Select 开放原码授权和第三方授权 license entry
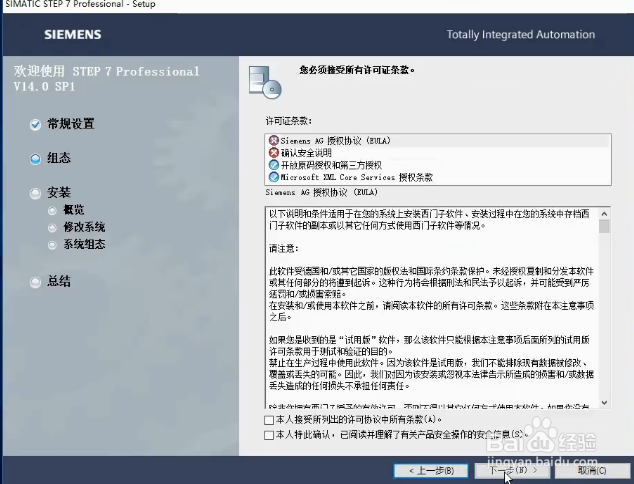Screen dimensions: 634x484 point(438,165)
